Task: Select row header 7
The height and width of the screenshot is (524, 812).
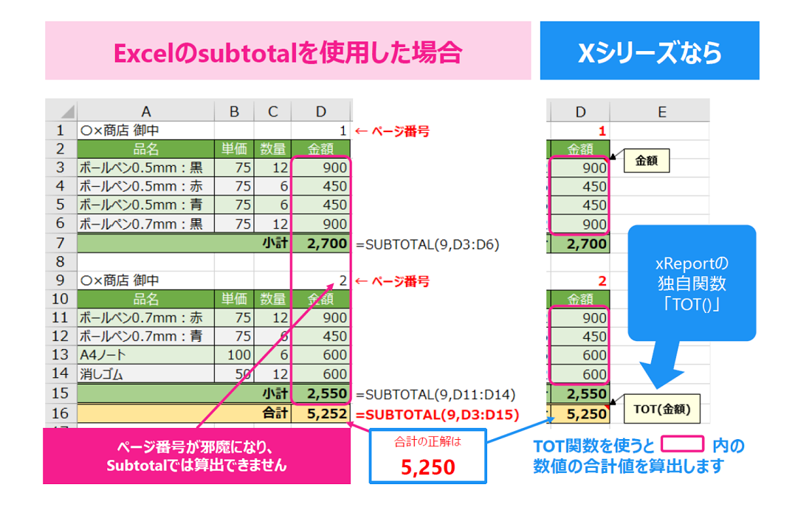Action: [x=61, y=243]
